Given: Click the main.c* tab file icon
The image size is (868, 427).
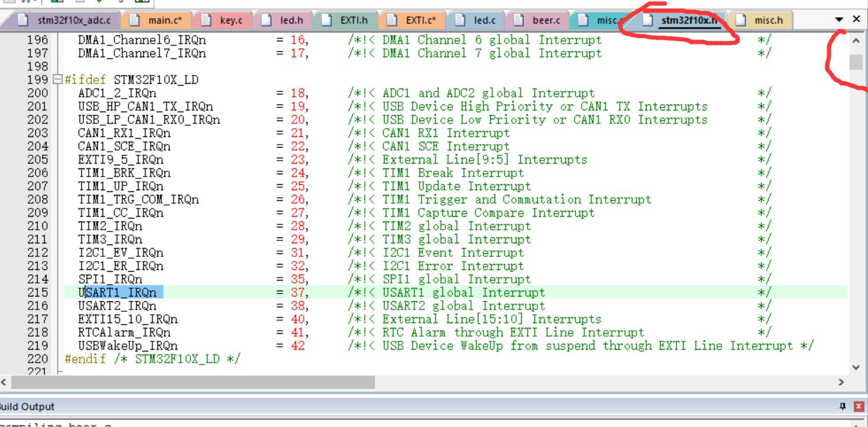Looking at the screenshot, I should coord(135,21).
